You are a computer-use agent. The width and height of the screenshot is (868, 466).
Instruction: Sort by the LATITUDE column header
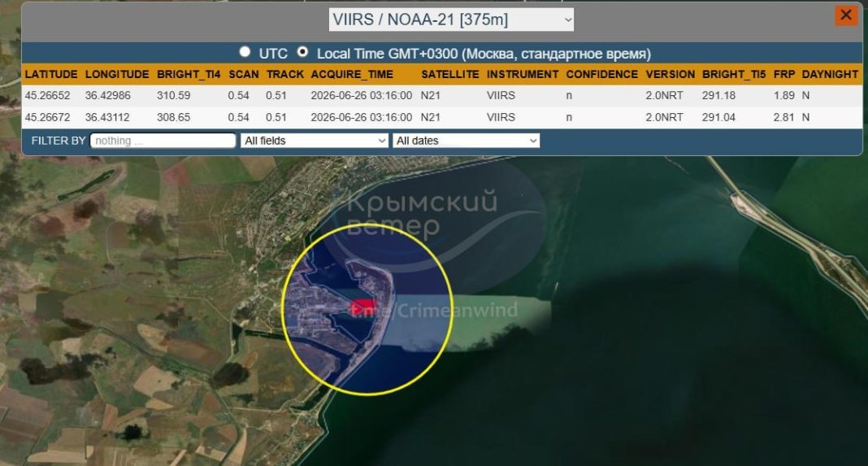coord(51,74)
